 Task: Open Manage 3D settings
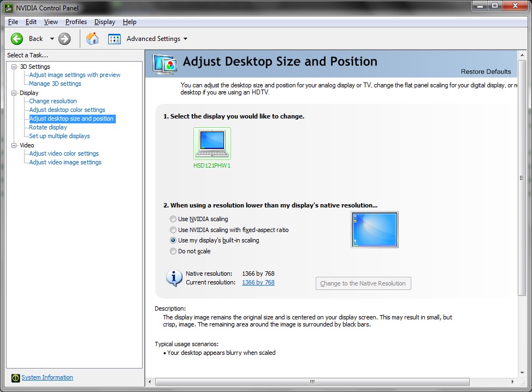(55, 84)
